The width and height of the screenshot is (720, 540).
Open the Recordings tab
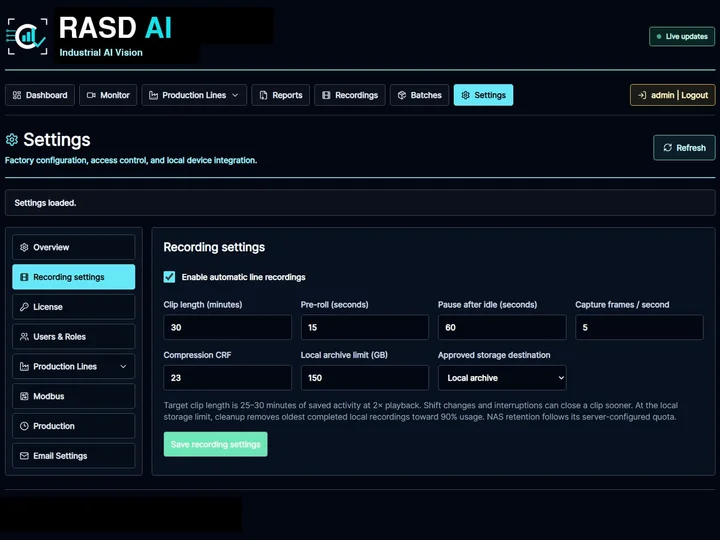click(350, 95)
